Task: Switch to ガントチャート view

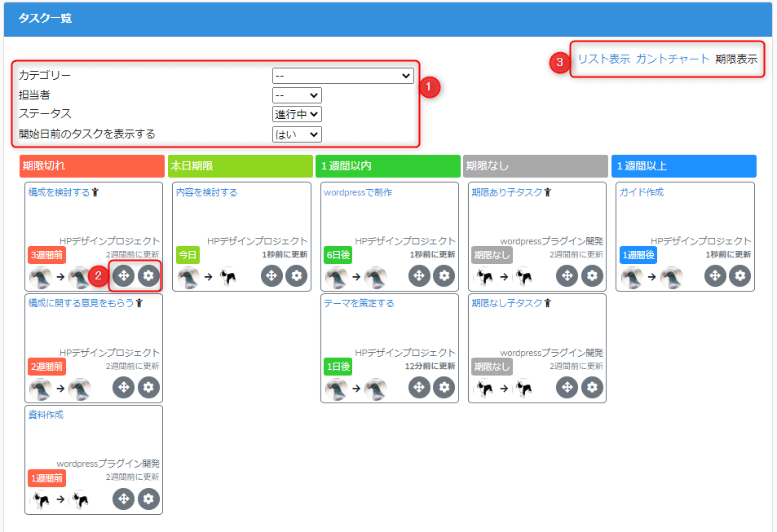Action: pyautogui.click(x=673, y=59)
